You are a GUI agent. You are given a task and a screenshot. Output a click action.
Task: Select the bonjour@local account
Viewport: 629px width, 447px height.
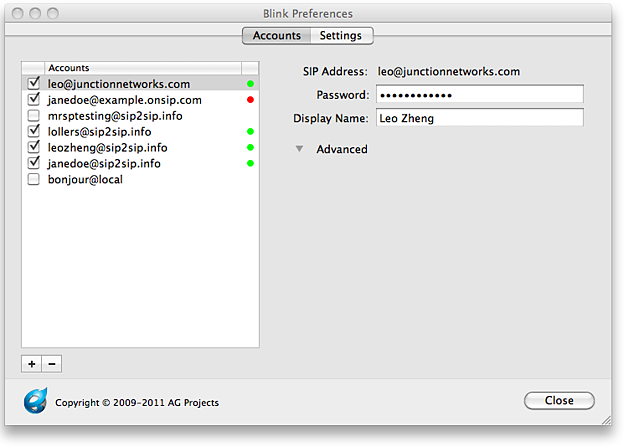(x=140, y=179)
